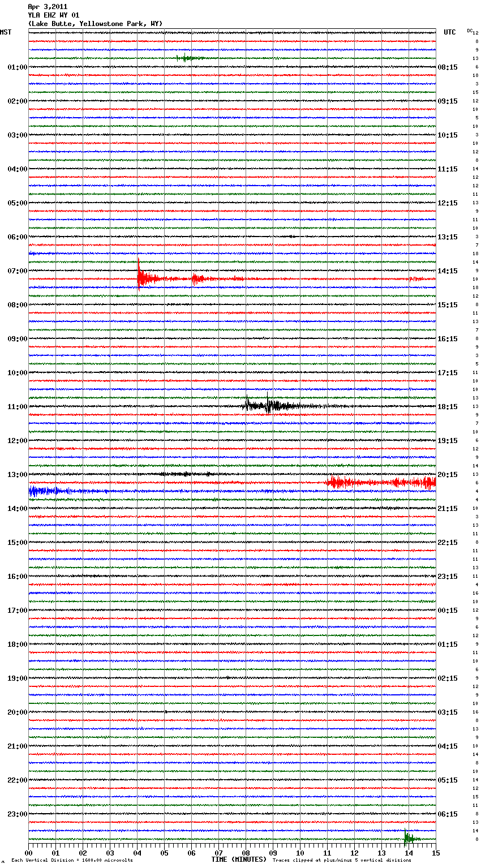481x868 pixels.
Task: Click the red seismic event after 13:00 MST
Action: click(380, 482)
